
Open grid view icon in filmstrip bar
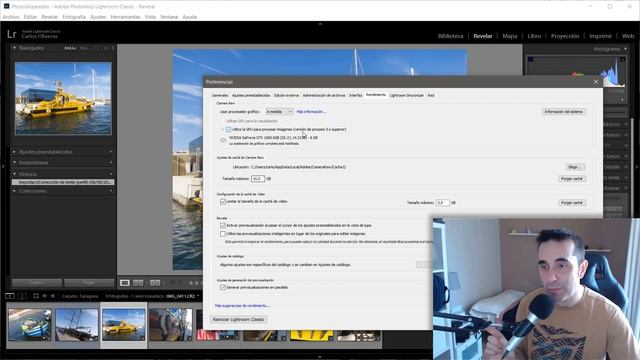coord(36,296)
